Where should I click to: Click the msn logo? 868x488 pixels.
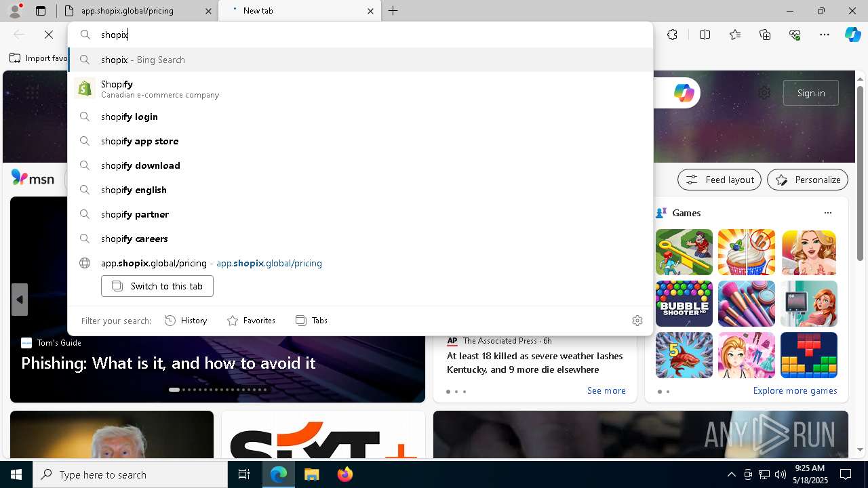point(33,179)
